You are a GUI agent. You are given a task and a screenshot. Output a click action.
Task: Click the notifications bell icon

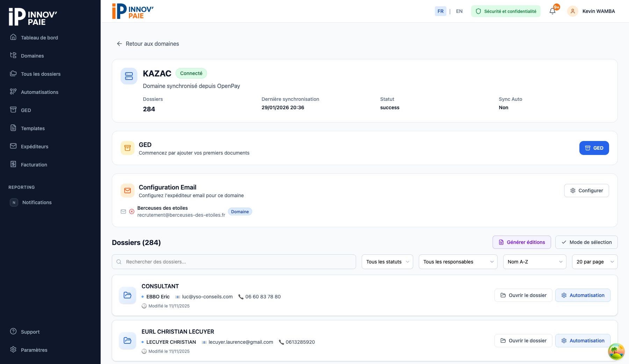coord(552,11)
